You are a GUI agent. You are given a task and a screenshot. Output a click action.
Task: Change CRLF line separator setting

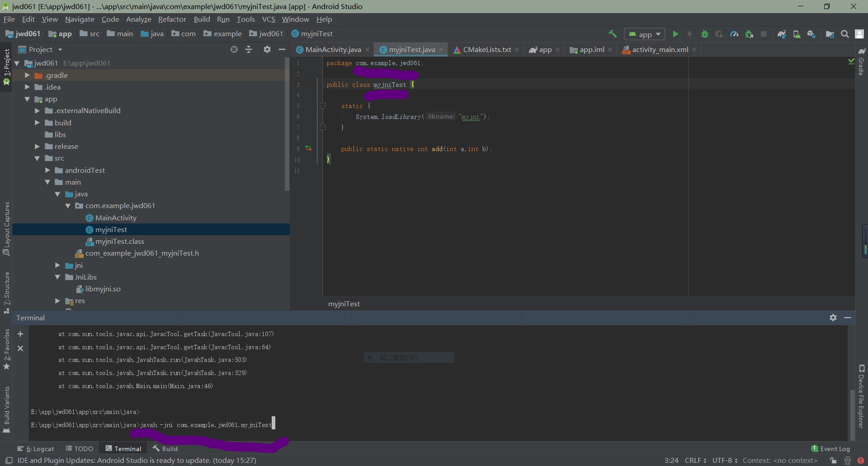point(695,461)
